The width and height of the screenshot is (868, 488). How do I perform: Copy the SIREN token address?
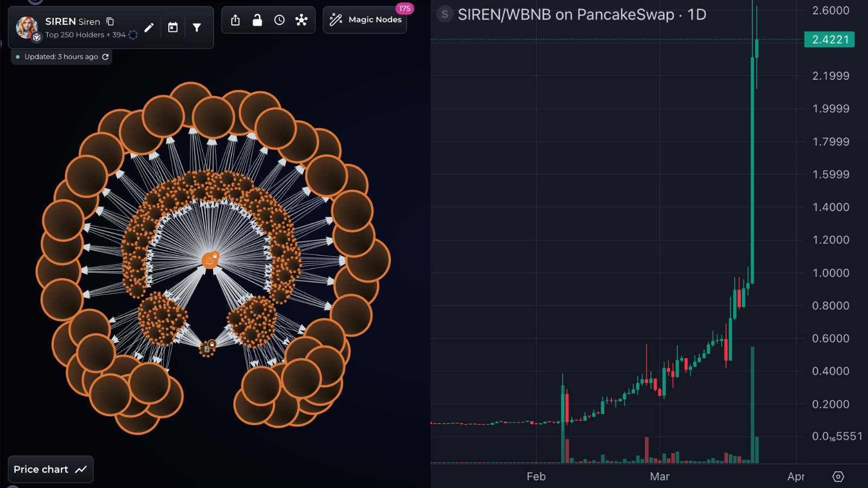(x=110, y=22)
